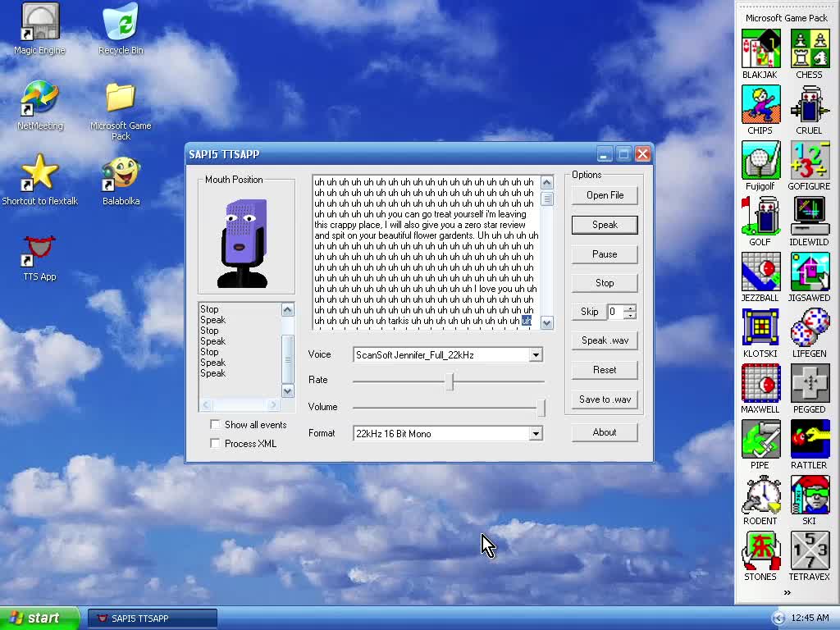Click the SAPI5 TTSAPP taskbar button
The image size is (840, 630).
click(x=153, y=619)
